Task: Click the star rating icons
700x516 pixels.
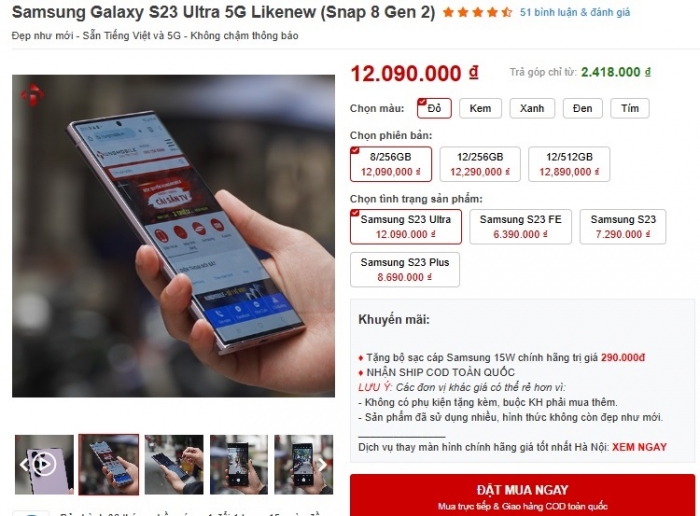Action: pos(477,12)
